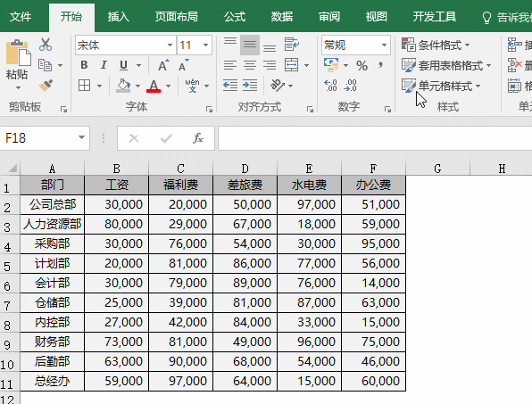532x404 pixels.
Task: Decrease indent in alignment group
Action: [x=230, y=86]
